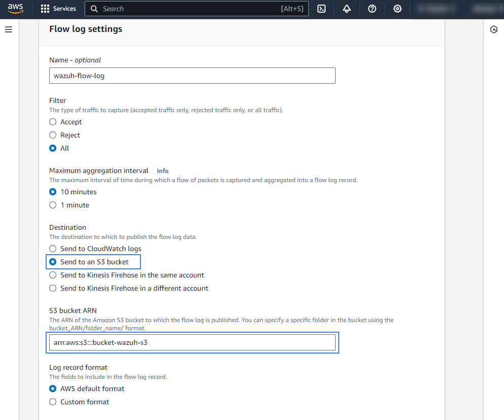Choose Custom format for log record
Viewport: 504px width, 420px height.
tap(53, 402)
